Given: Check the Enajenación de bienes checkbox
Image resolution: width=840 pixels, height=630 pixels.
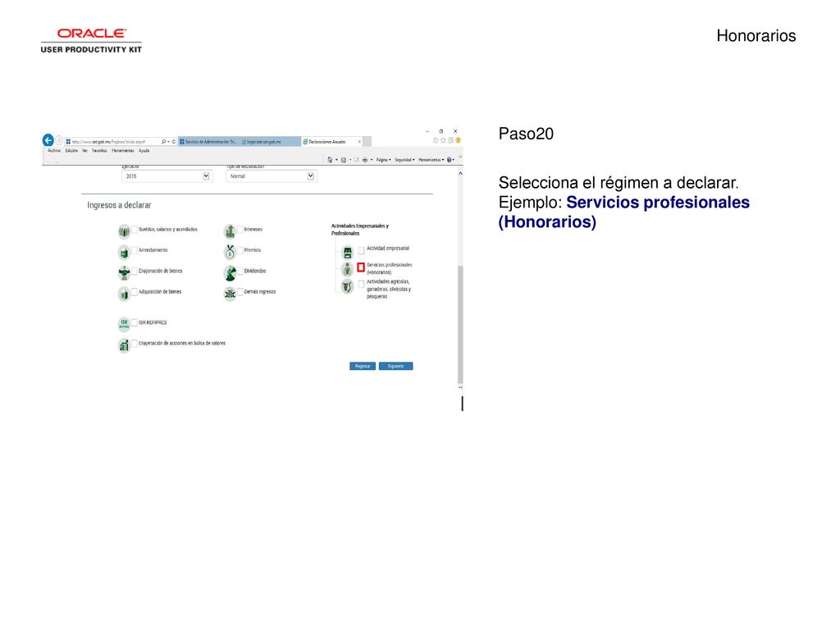Looking at the screenshot, I should (x=135, y=271).
